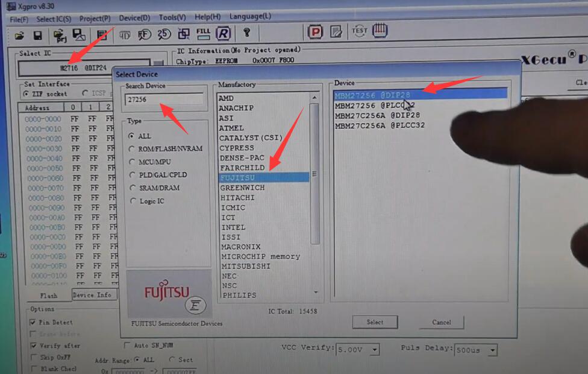Open the Puls Delay dropdown
588x374 pixels.
pos(493,350)
